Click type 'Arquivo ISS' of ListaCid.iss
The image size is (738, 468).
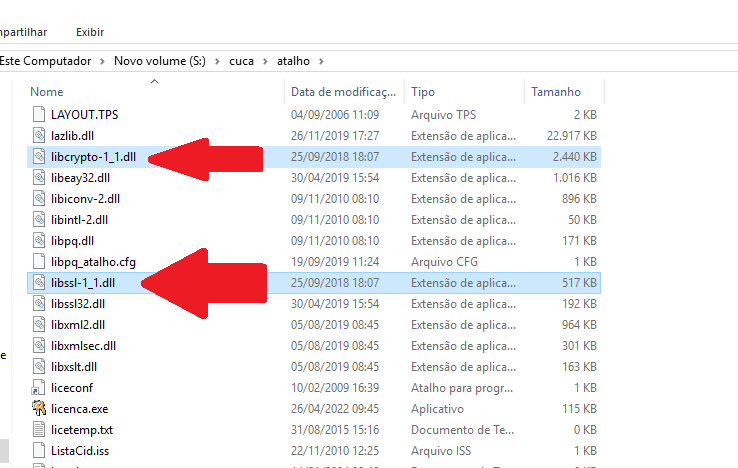[x=441, y=451]
